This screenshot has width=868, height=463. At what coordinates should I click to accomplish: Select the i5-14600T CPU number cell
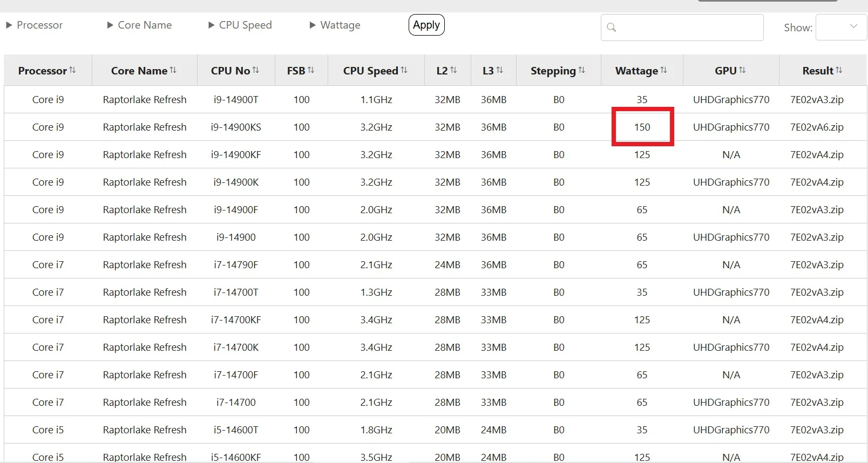tap(236, 430)
